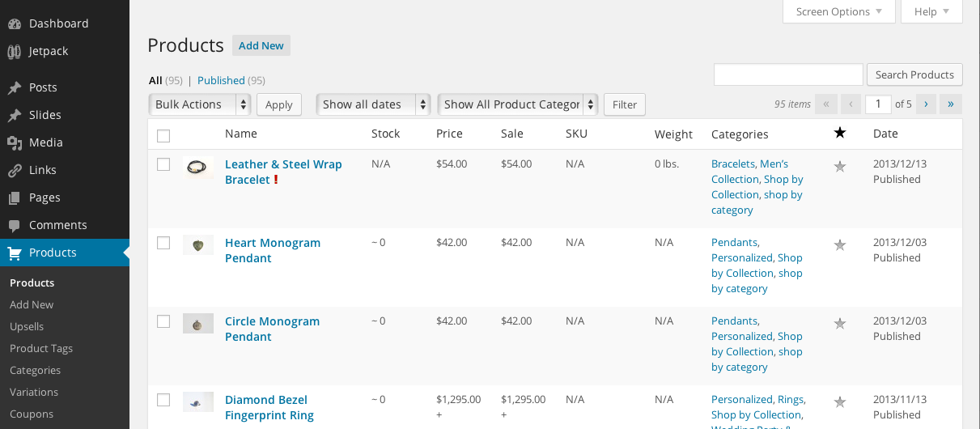Screen dimensions: 980x429
Task: Open Show All Product Categories dropdown
Action: coord(518,104)
